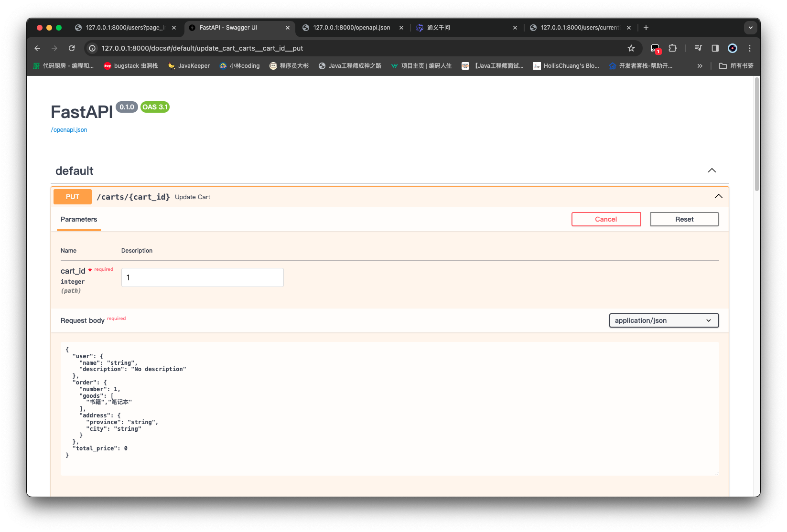Click the 0.1.0 version badge
The height and width of the screenshot is (532, 787).
pos(127,107)
